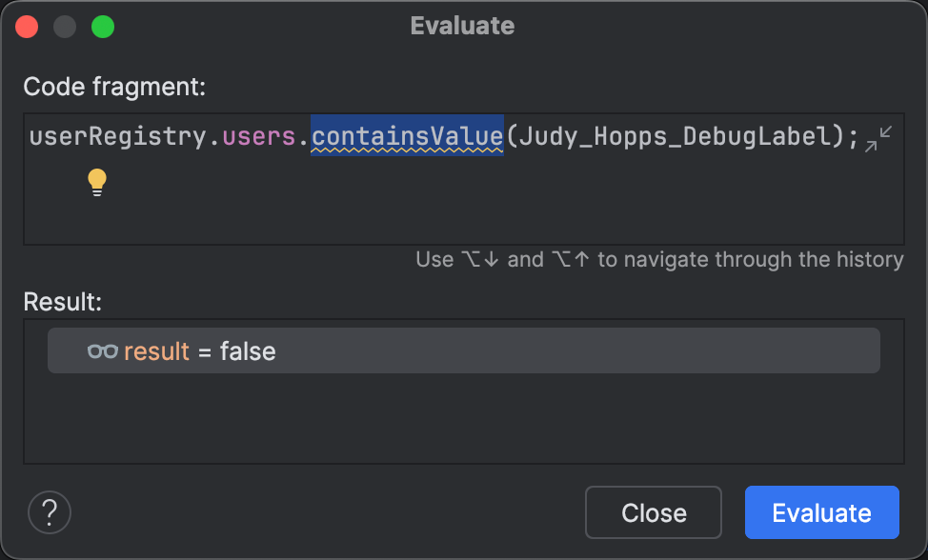Screen dimensions: 928x560
Task: Select the result = false row
Action: tap(464, 350)
